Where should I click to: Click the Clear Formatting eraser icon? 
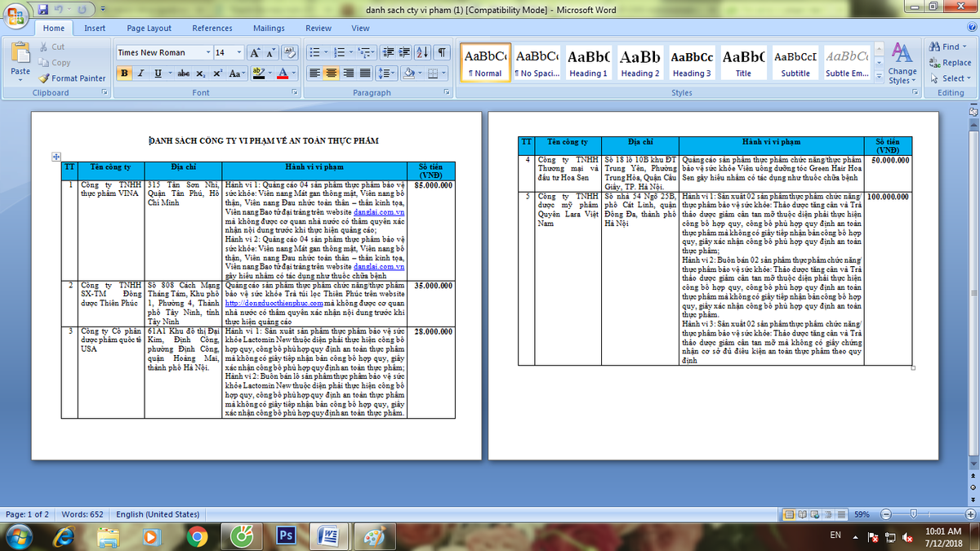[x=289, y=52]
